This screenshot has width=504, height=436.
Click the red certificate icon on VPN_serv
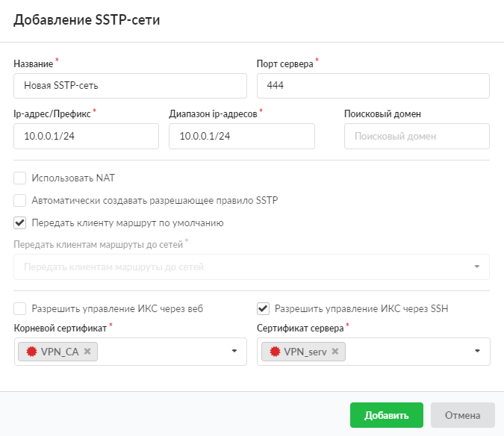pos(275,352)
